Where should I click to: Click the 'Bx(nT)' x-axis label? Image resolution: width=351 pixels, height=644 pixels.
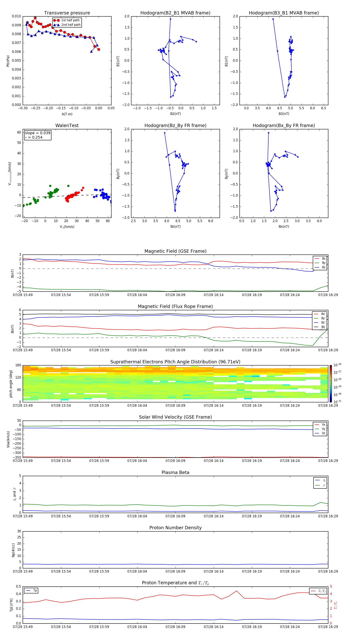click(x=284, y=227)
